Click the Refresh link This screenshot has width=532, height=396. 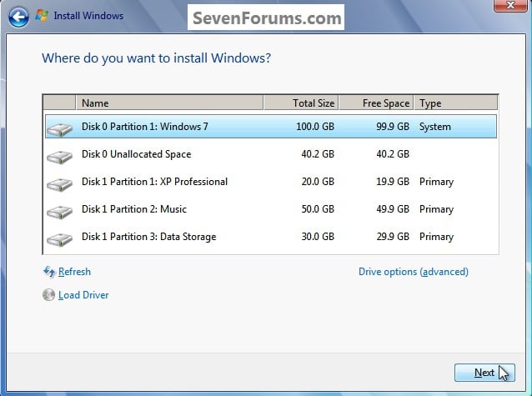coord(74,272)
